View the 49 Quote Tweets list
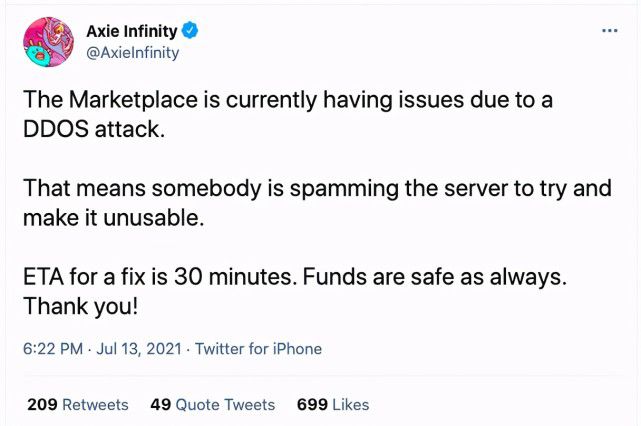The width and height of the screenshot is (641, 426). coord(213,405)
